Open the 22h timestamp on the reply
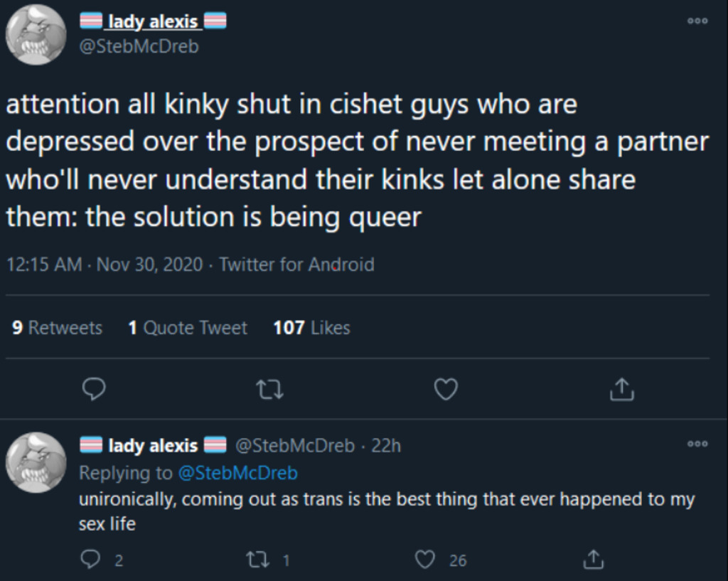The height and width of the screenshot is (581, 728). (x=386, y=446)
